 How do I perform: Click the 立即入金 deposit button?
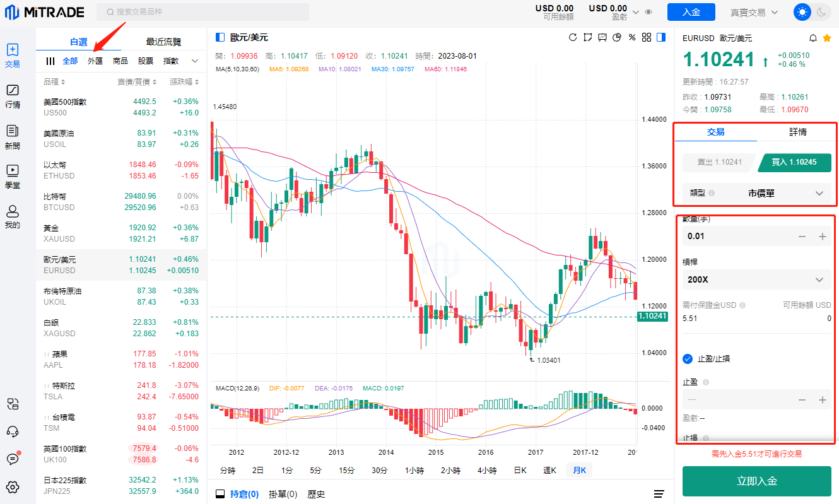pos(756,481)
